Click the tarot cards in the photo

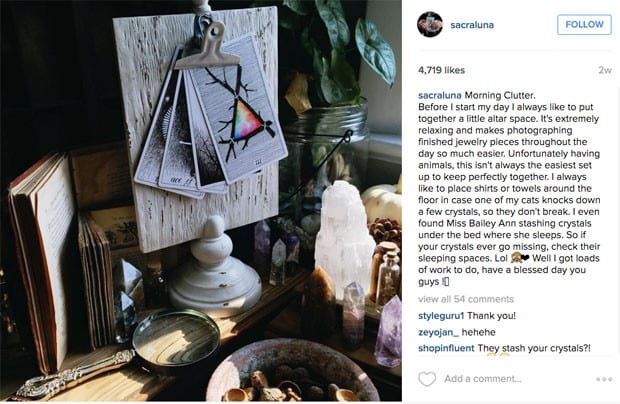pyautogui.click(x=212, y=119)
